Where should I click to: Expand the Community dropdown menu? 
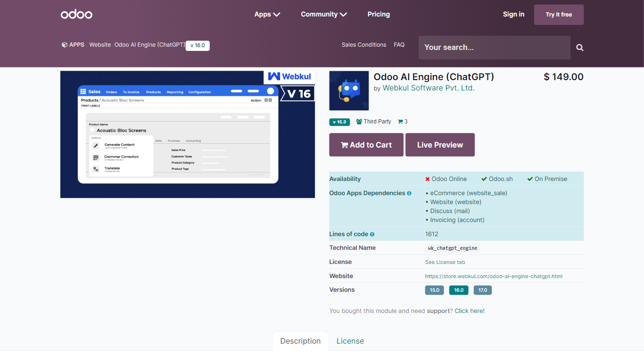click(x=323, y=14)
